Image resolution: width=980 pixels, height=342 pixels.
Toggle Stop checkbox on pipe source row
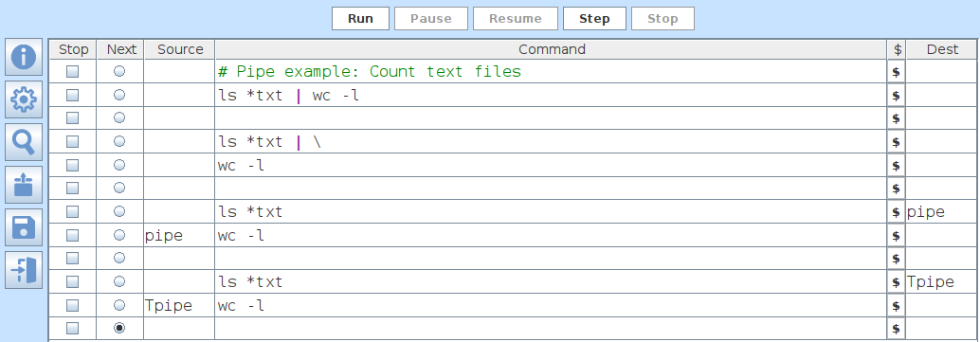click(72, 235)
